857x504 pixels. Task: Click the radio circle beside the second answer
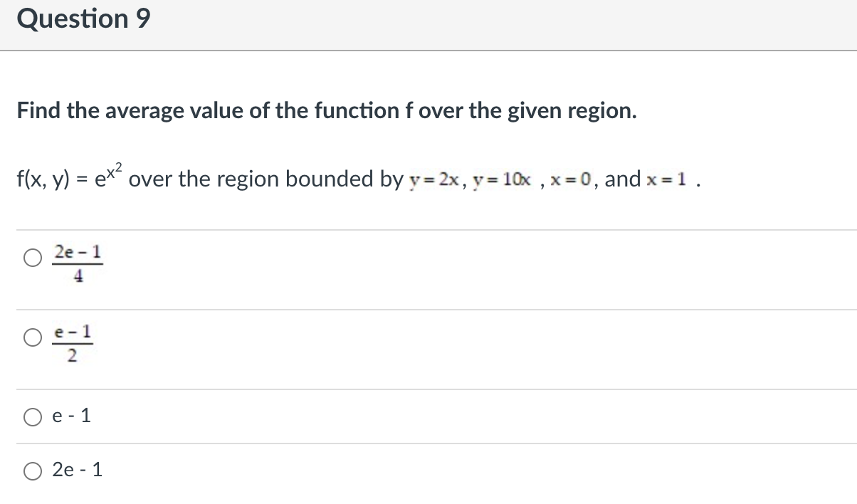[x=32, y=338]
